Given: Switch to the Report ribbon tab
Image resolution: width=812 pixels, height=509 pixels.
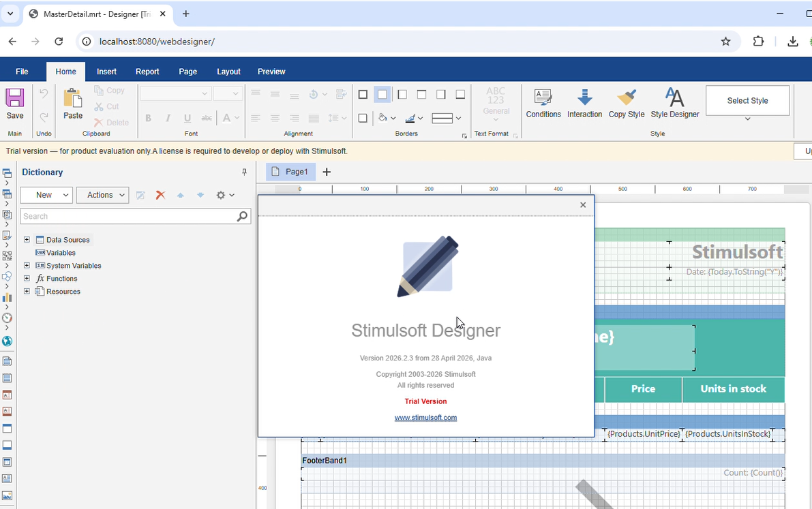Looking at the screenshot, I should (x=147, y=72).
